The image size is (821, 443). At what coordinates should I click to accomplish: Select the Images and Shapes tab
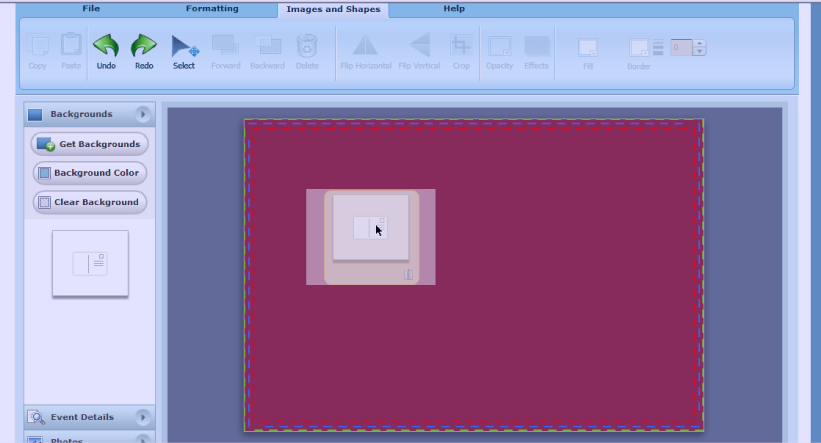point(333,9)
